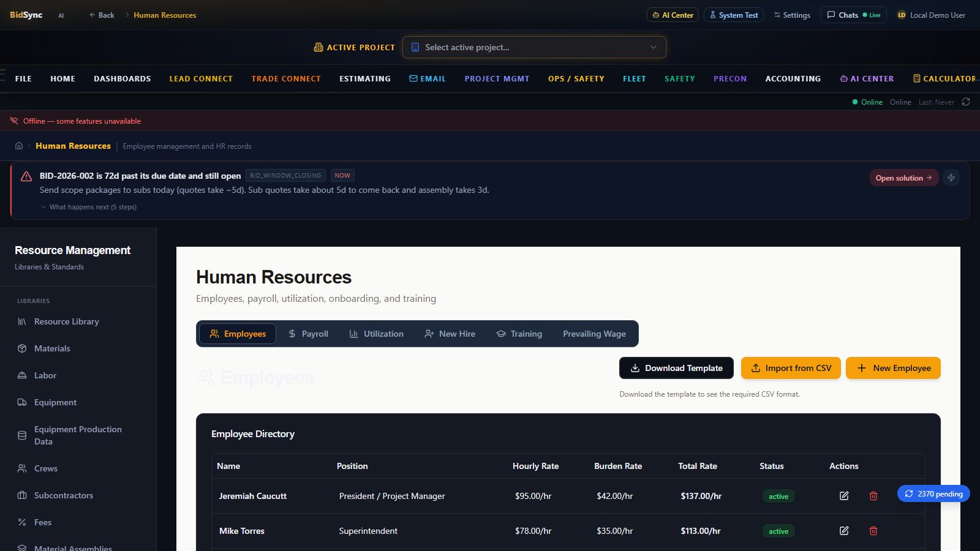Open the CALCULATOR menu
Screen dimensions: 980x551
[x=944, y=78]
